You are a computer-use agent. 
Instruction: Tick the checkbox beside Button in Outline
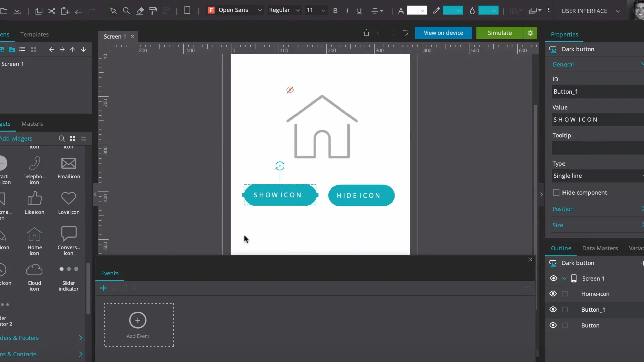[x=565, y=325]
